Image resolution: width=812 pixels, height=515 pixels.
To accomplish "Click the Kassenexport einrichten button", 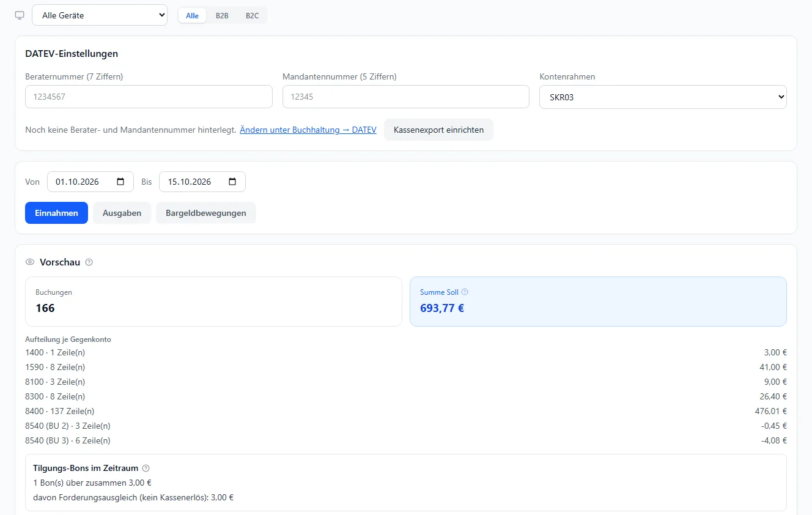I will (438, 130).
